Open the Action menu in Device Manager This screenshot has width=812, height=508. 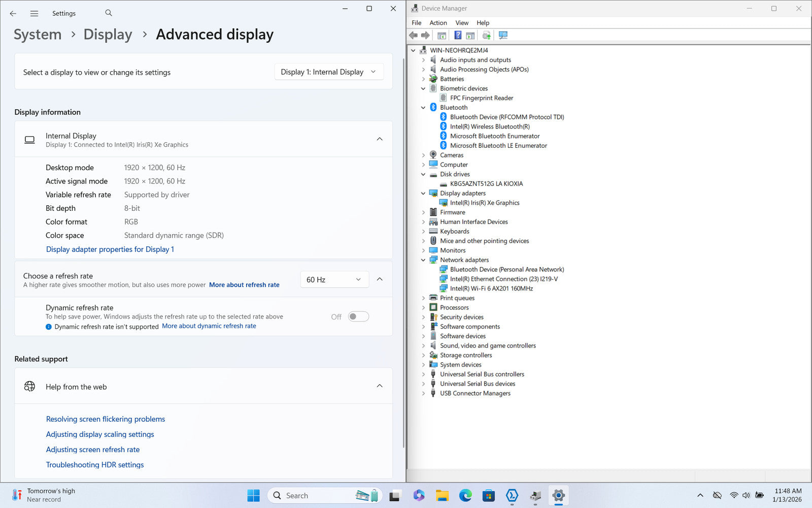tap(438, 23)
